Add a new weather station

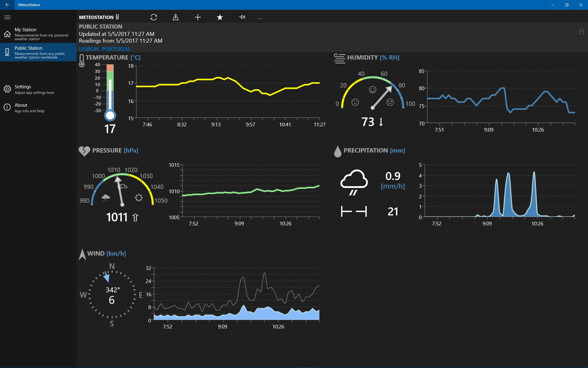click(x=198, y=17)
